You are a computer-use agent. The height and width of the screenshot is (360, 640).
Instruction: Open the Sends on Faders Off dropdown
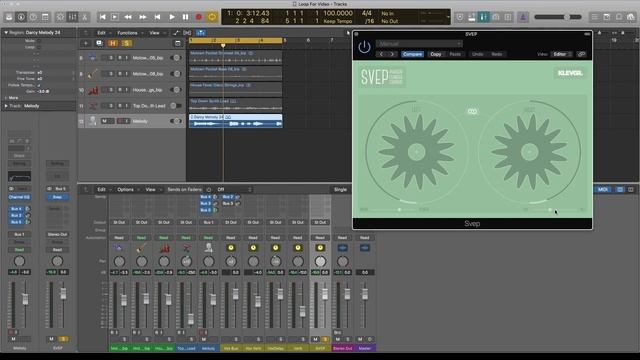click(x=234, y=189)
